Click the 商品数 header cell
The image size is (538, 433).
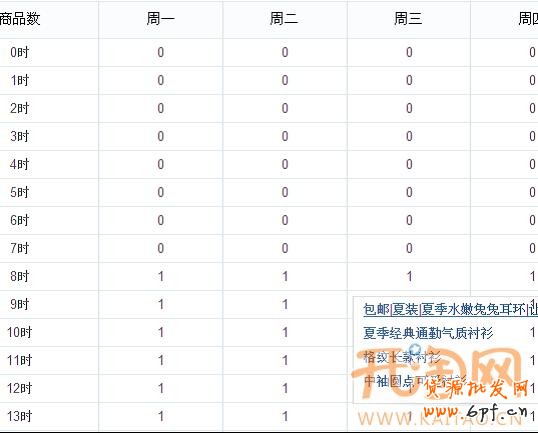coord(20,19)
